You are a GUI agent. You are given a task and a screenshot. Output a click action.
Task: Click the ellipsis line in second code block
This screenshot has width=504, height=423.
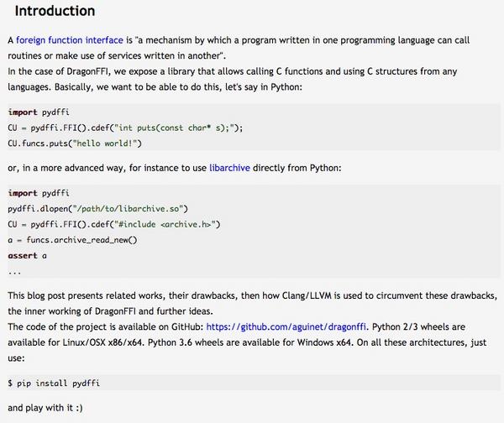click(x=14, y=273)
